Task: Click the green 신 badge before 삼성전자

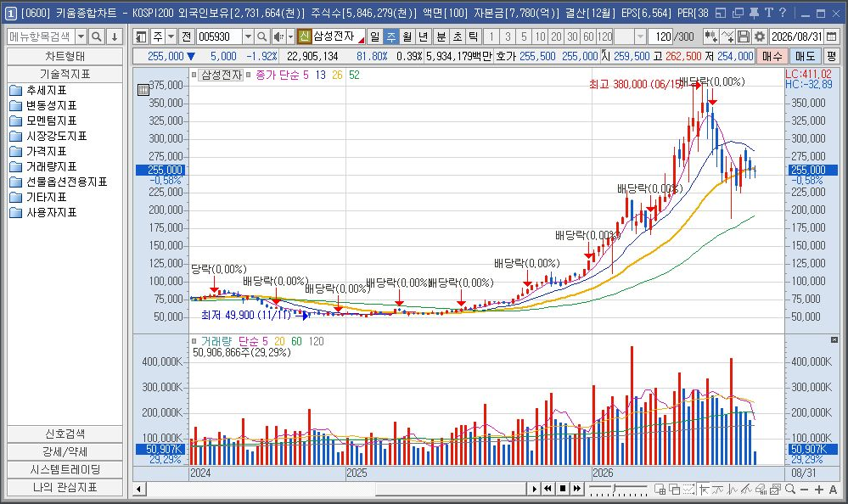Action: [x=304, y=36]
